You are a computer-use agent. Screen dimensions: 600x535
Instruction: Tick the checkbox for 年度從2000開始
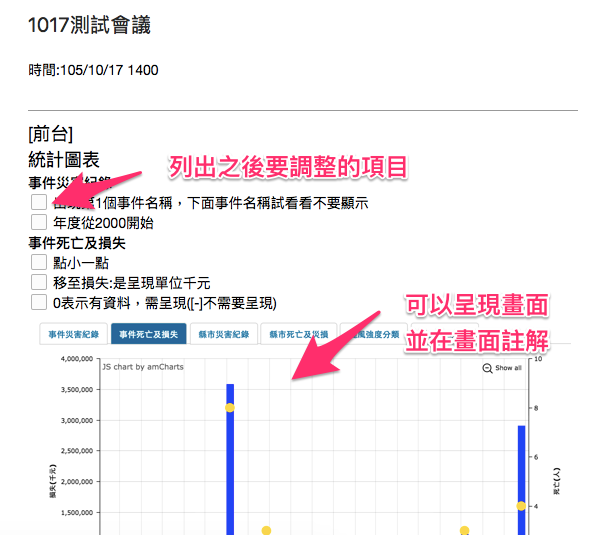pos(39,222)
